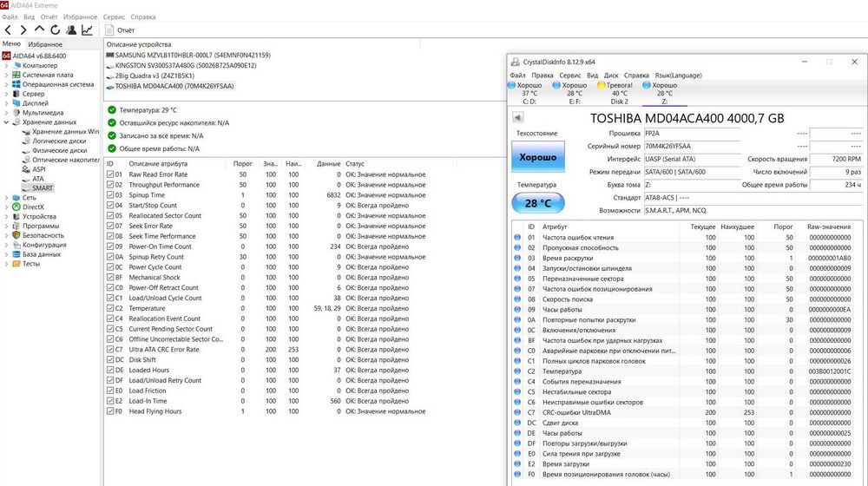Switch to the Меню tab in AIDA64

tap(11, 43)
